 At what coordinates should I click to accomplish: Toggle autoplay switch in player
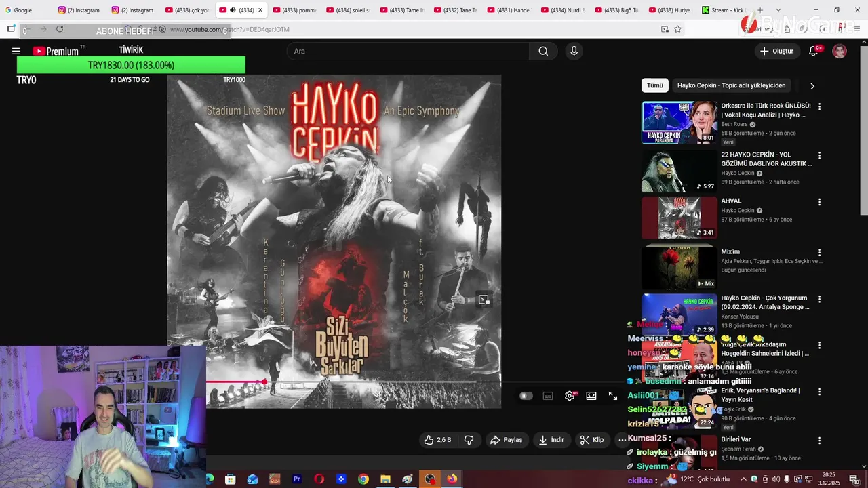[526, 396]
